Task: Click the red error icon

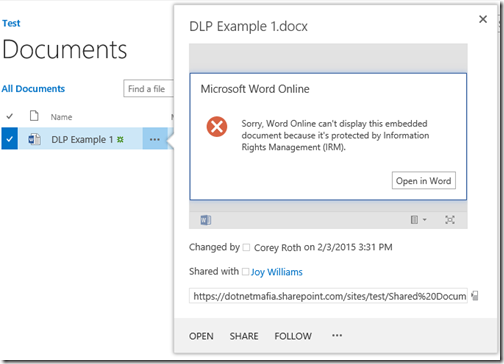Action: coord(217,127)
